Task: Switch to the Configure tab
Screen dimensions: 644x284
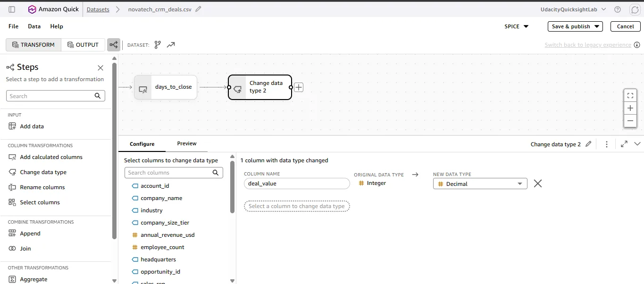Action: click(x=142, y=144)
